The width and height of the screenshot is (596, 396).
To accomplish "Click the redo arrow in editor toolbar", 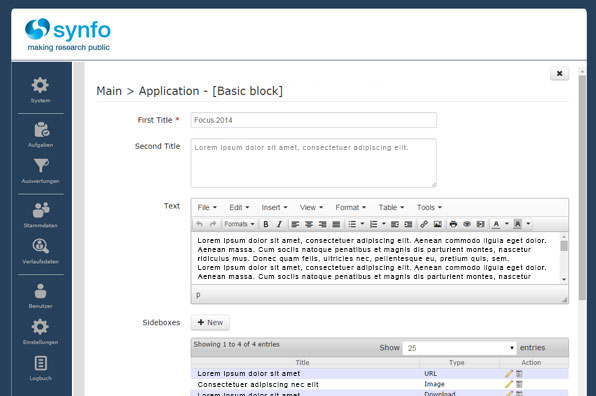I will pyautogui.click(x=213, y=224).
